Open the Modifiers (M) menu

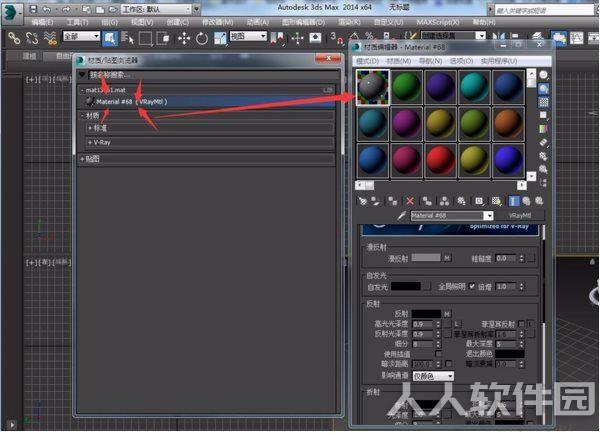pos(217,22)
